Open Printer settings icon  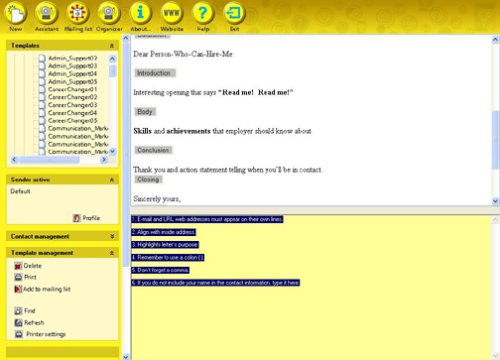(19, 334)
